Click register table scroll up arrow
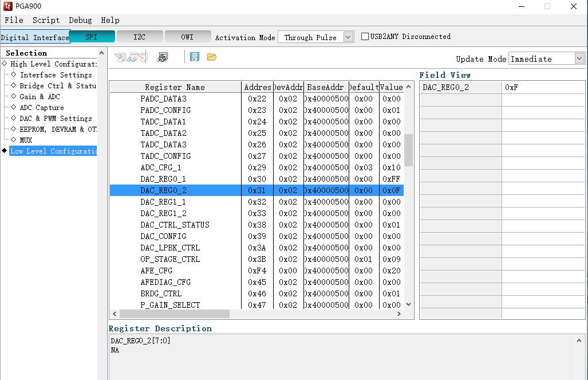 pos(409,87)
